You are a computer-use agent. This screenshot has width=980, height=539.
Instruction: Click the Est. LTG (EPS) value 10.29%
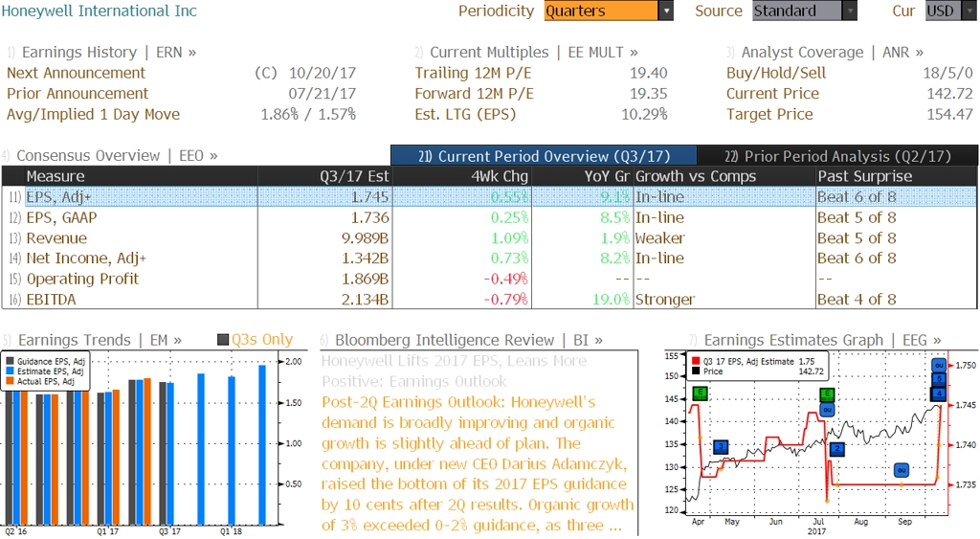644,115
